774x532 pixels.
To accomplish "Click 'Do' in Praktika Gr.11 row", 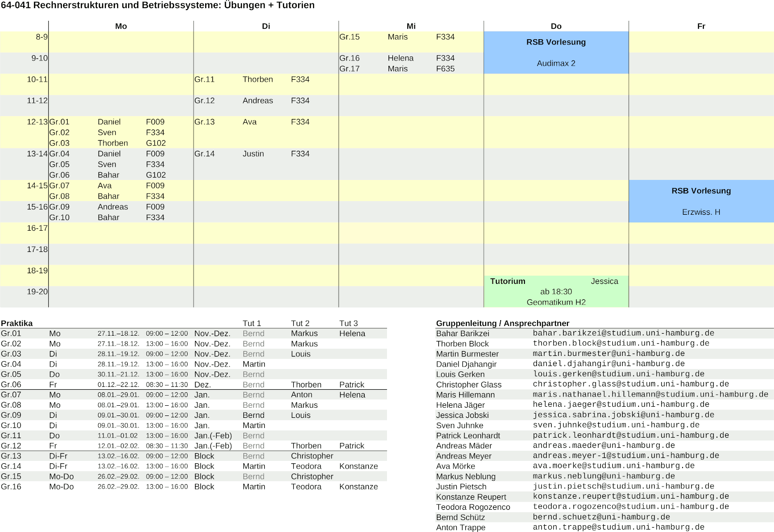I will pos(55,436).
